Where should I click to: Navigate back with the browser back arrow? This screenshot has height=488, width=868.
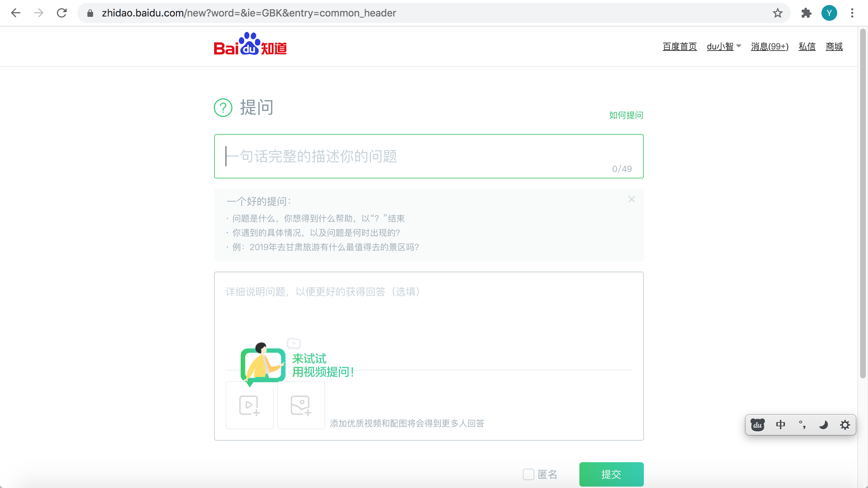15,13
